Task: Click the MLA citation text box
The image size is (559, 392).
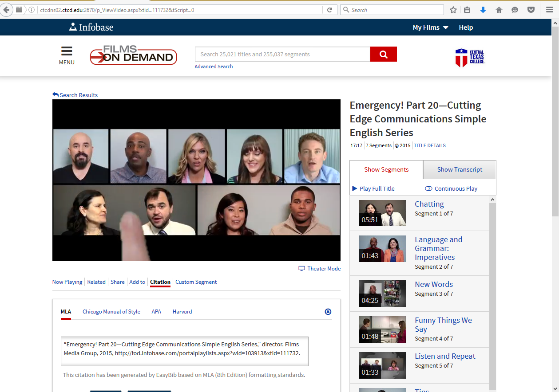Action: click(x=185, y=352)
